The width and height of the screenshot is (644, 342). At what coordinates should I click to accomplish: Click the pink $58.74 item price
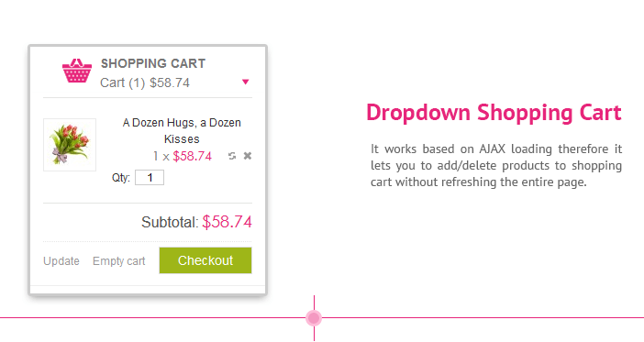[x=193, y=157]
